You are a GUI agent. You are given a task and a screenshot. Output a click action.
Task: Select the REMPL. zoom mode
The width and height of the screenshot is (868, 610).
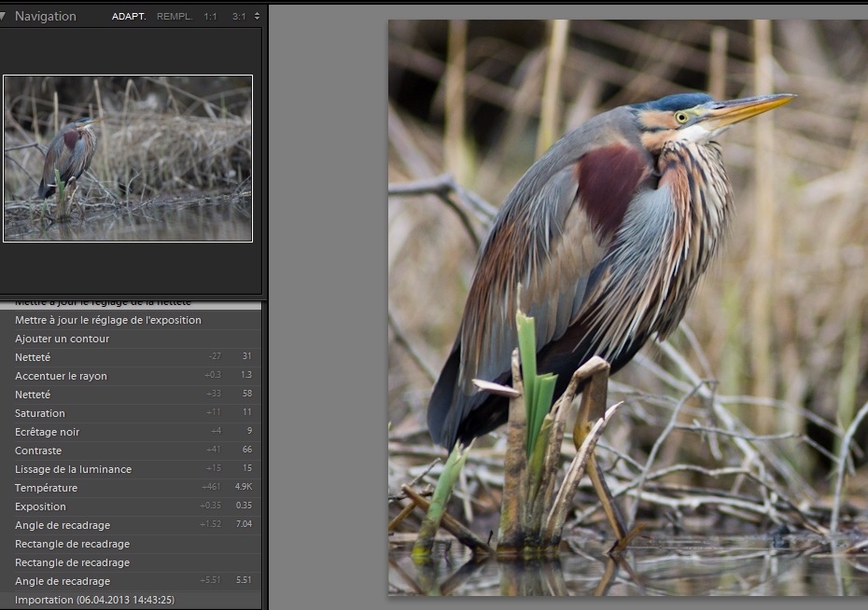[x=175, y=17]
